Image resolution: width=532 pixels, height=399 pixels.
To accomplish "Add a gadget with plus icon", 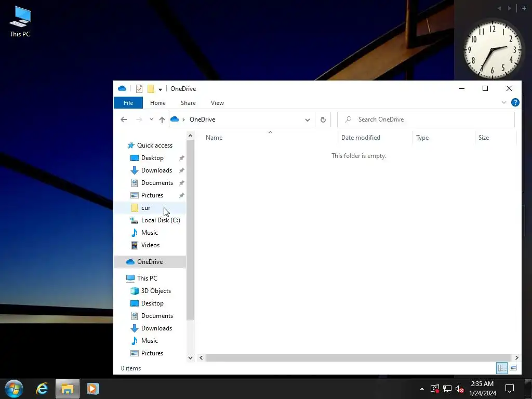I will [524, 8].
